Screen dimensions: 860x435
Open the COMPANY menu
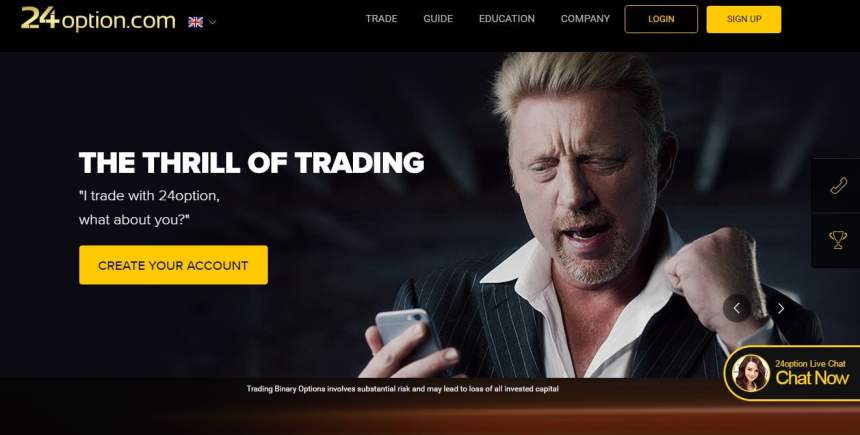tap(585, 19)
